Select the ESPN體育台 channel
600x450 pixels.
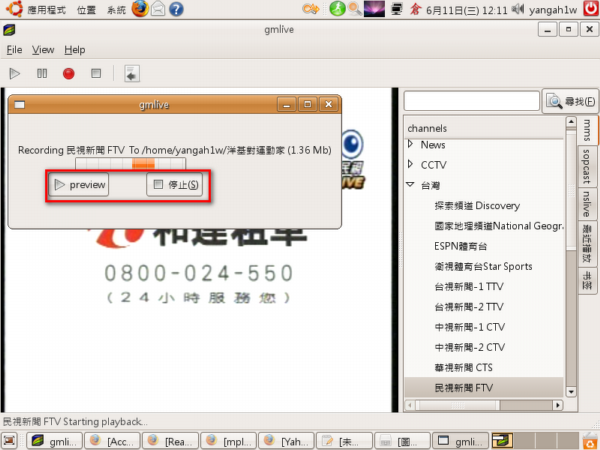460,246
